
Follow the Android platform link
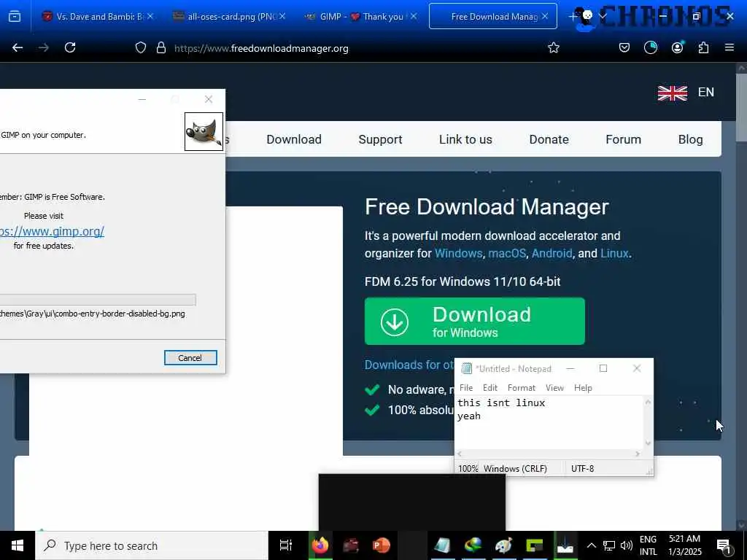(x=551, y=253)
